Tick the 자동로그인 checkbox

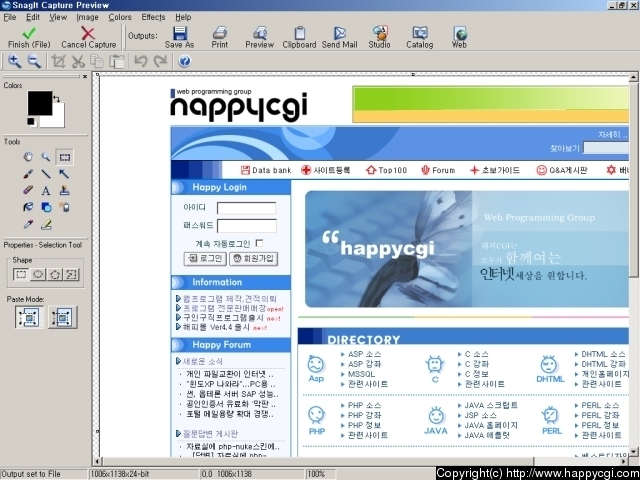[259, 243]
